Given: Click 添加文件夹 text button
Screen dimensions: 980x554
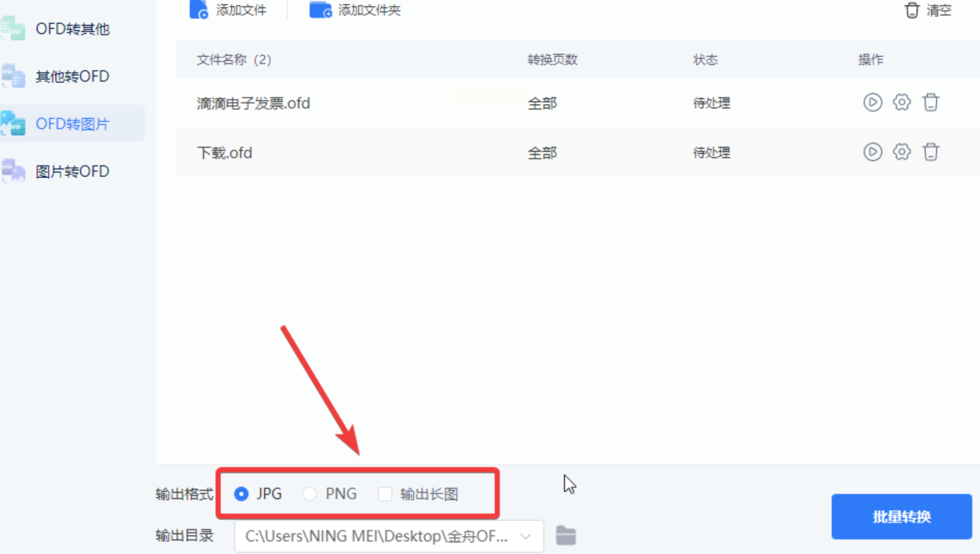Looking at the screenshot, I should tap(369, 10).
